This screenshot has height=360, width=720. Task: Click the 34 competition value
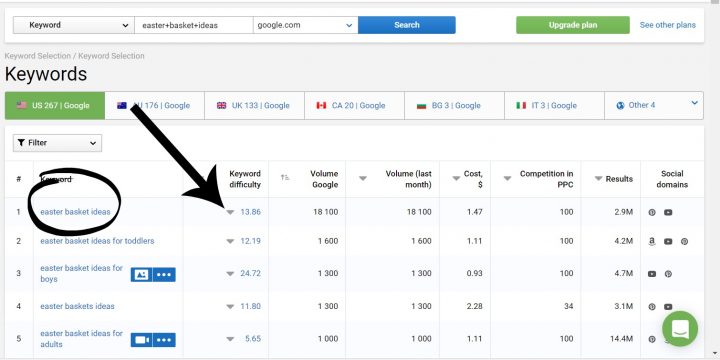coord(568,306)
